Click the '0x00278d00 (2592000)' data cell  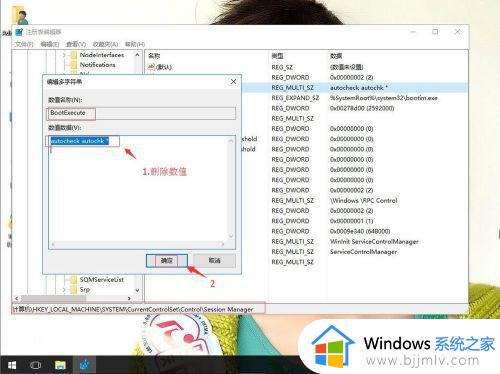pyautogui.click(x=362, y=108)
